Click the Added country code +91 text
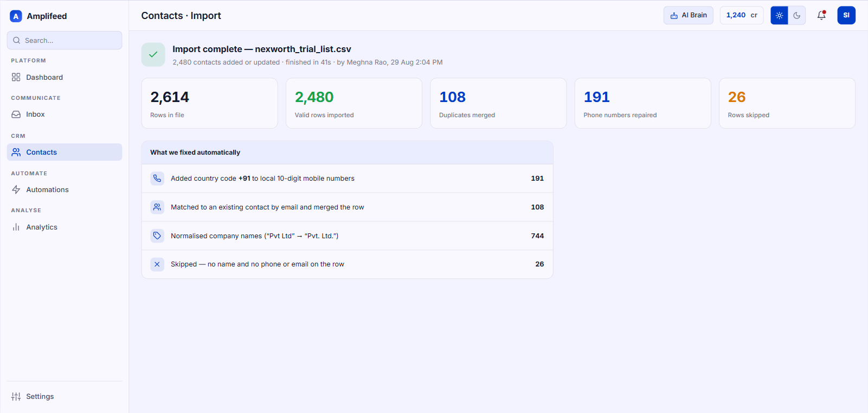The height and width of the screenshot is (413, 868). coord(262,179)
